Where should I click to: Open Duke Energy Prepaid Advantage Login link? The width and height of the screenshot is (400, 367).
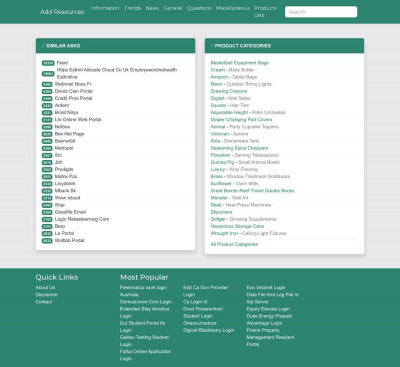point(269,319)
